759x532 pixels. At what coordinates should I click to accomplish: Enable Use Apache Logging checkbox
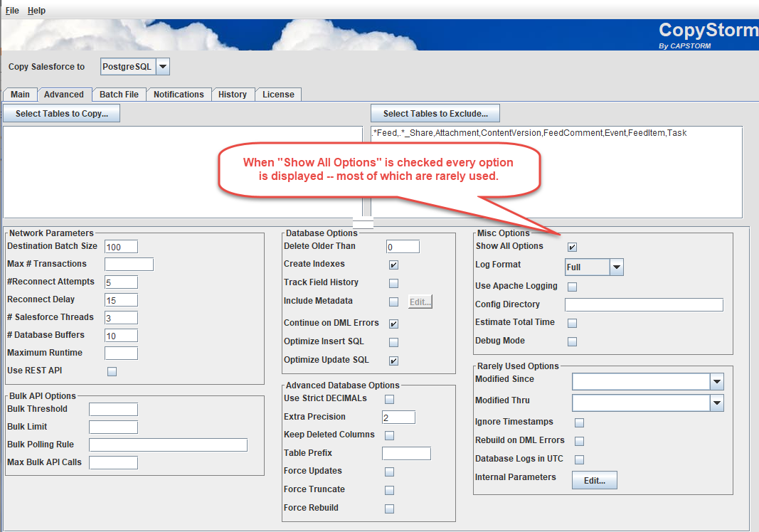pos(572,287)
